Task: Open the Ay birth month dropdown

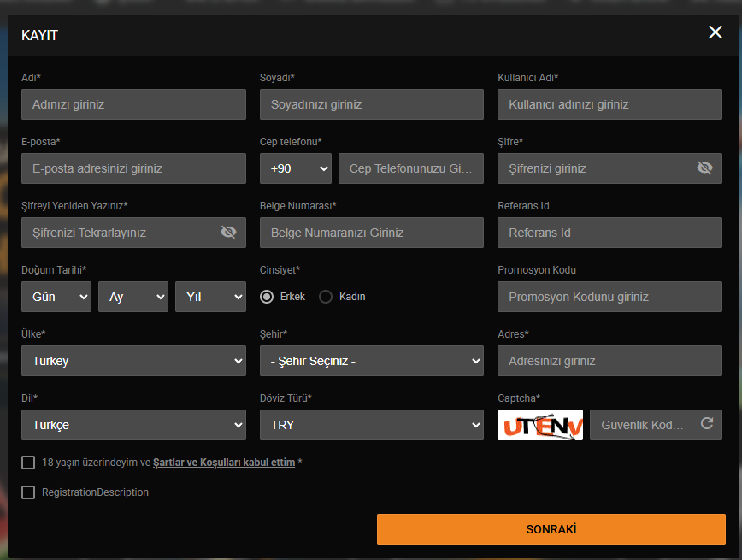Action: [133, 297]
